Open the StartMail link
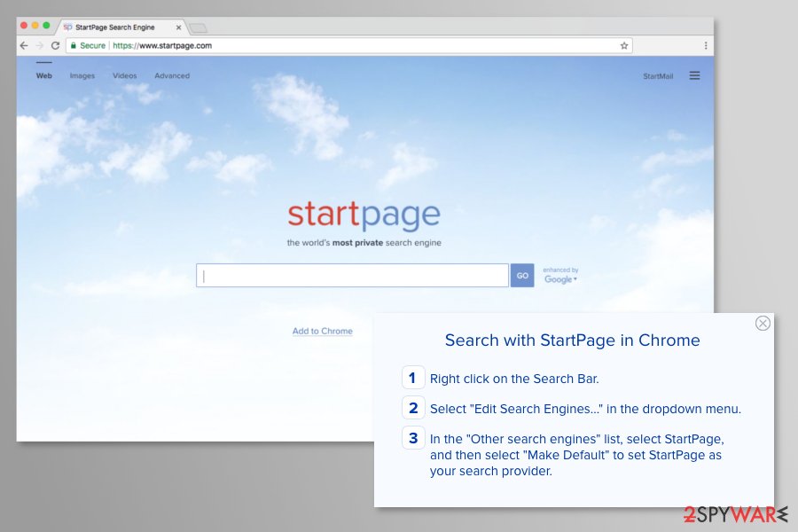This screenshot has height=532, width=798. [658, 76]
